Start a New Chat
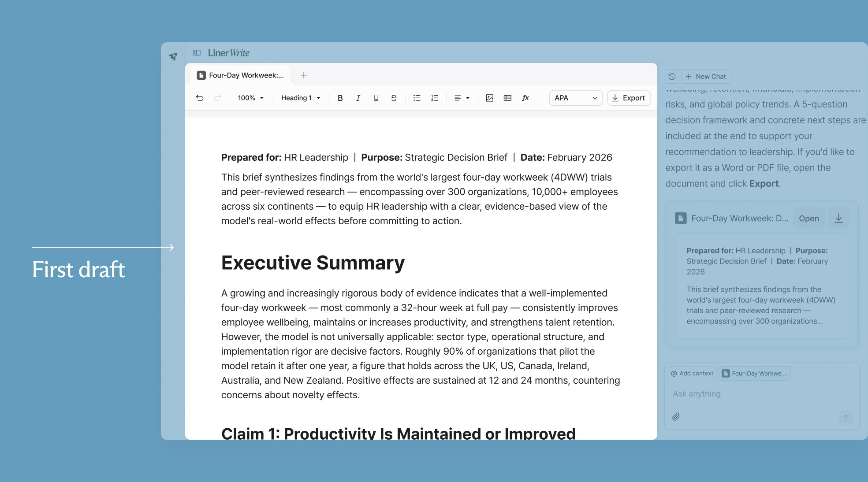868x482 pixels. pyautogui.click(x=706, y=76)
